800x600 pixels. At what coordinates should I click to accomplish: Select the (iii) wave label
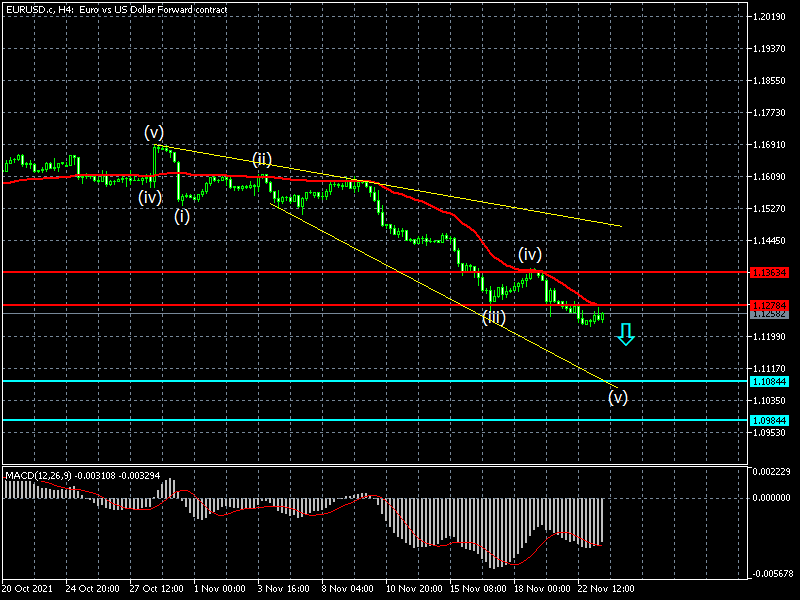coord(493,318)
